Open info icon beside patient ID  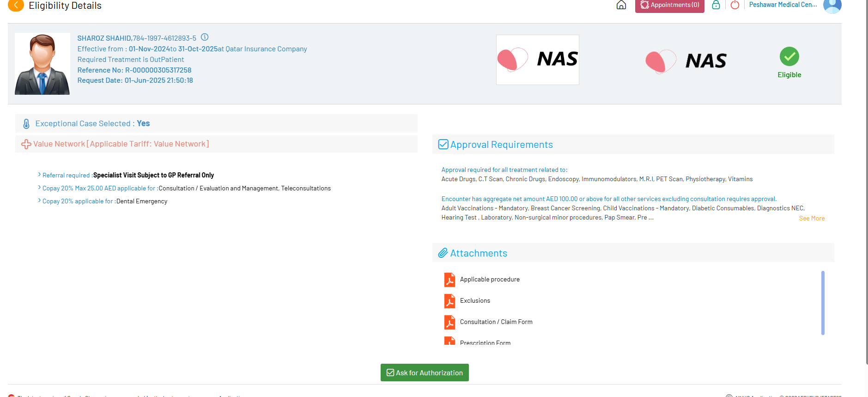[205, 37]
